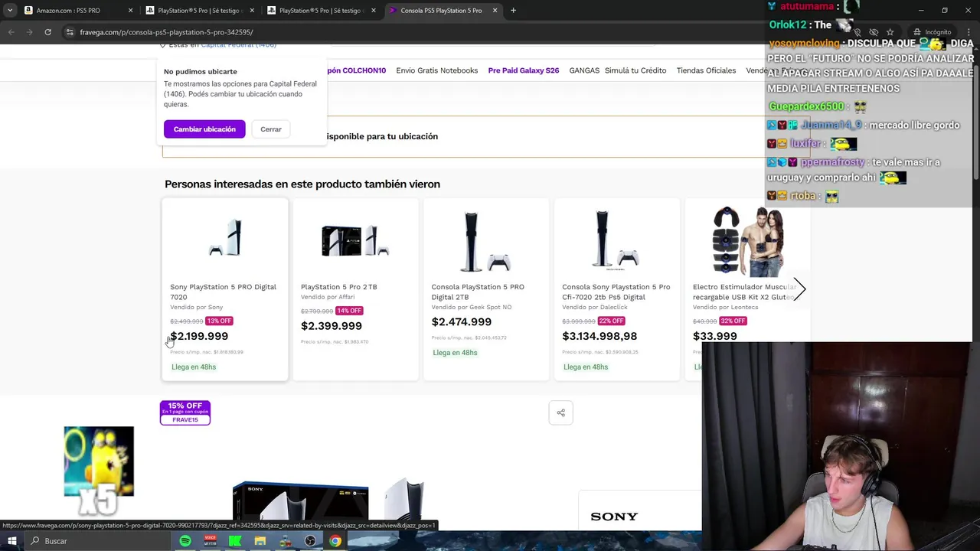Click the 22% OFF discount badge
Screen dimensions: 980x551
[611, 321]
